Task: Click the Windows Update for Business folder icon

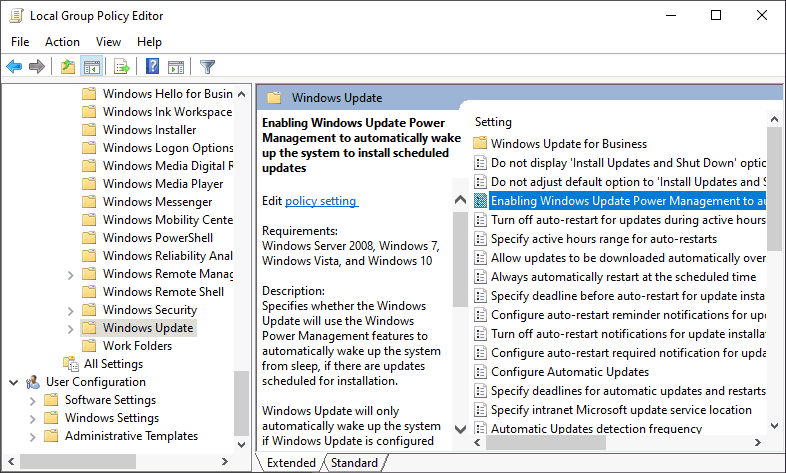Action: [480, 144]
